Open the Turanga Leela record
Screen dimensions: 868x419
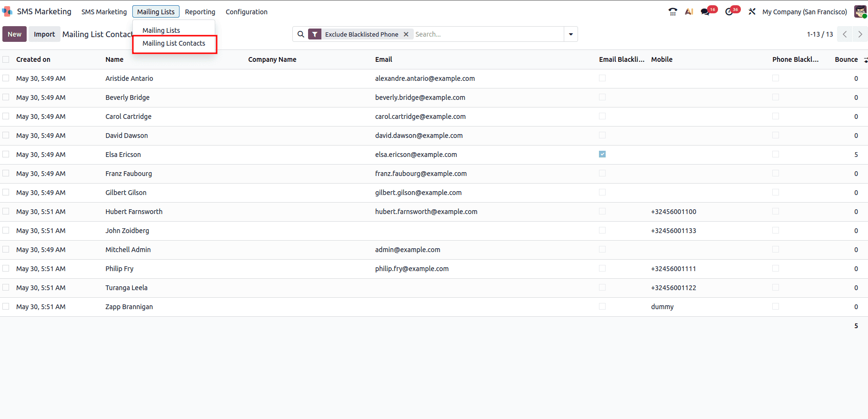[x=127, y=288]
